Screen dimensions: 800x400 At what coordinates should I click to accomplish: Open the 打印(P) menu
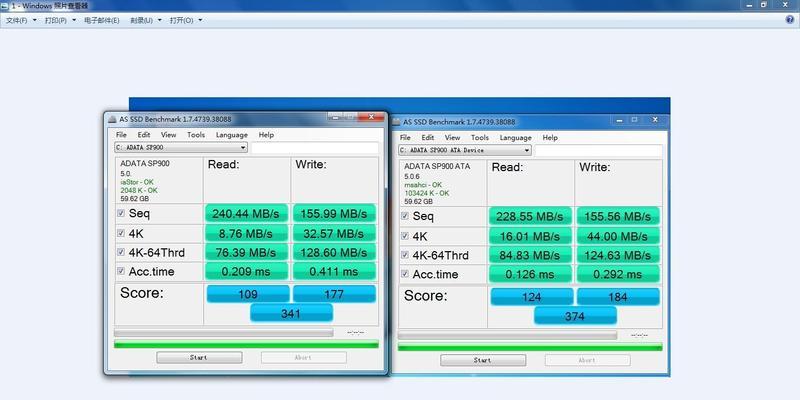point(60,20)
